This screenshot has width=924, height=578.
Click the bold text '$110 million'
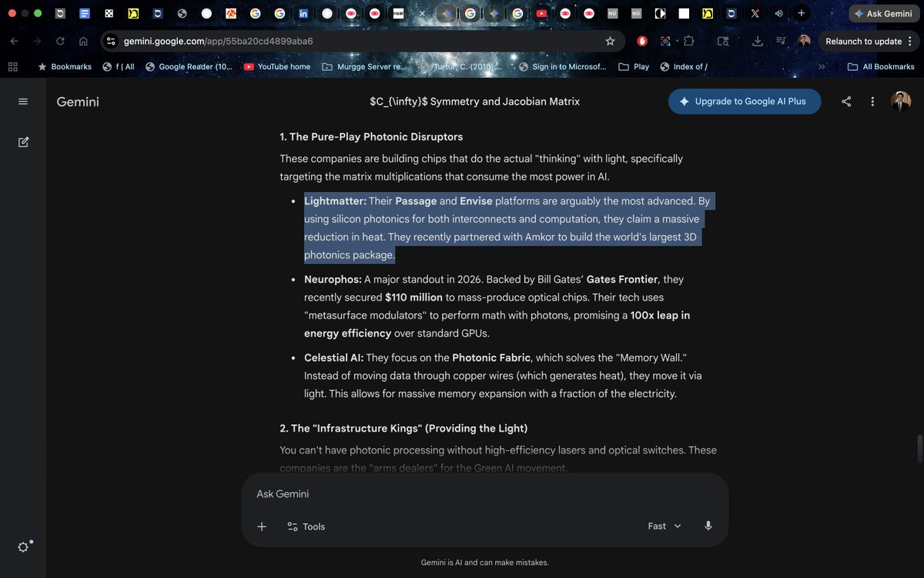click(x=413, y=297)
